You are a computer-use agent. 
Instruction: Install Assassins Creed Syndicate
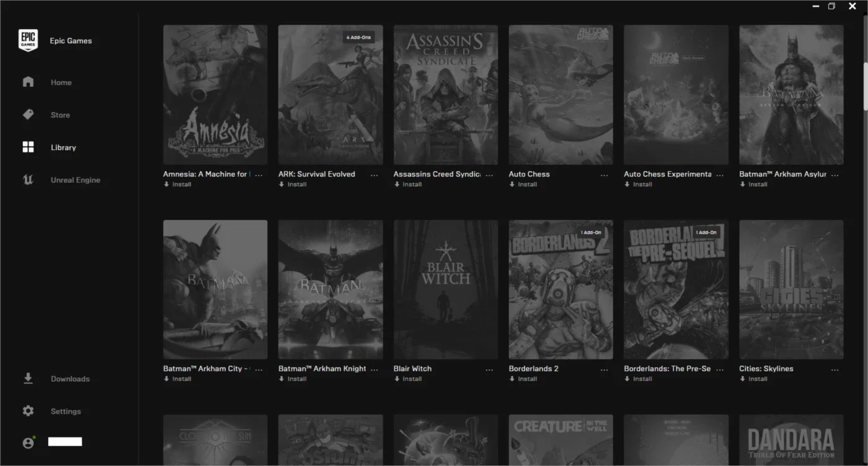[x=408, y=184]
